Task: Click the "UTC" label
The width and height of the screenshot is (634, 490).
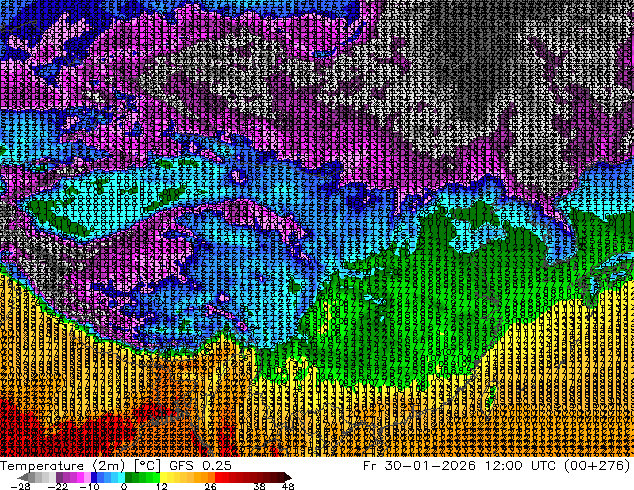Action: (545, 466)
